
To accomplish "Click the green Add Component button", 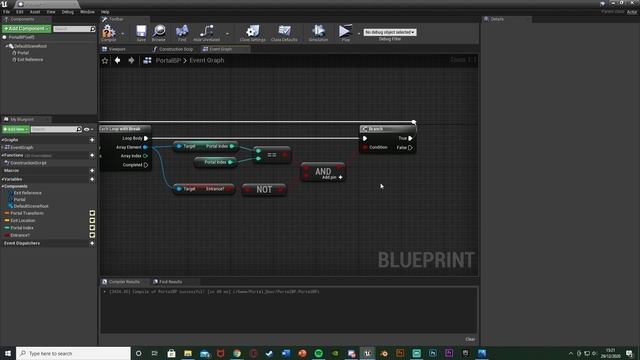I will click(27, 29).
